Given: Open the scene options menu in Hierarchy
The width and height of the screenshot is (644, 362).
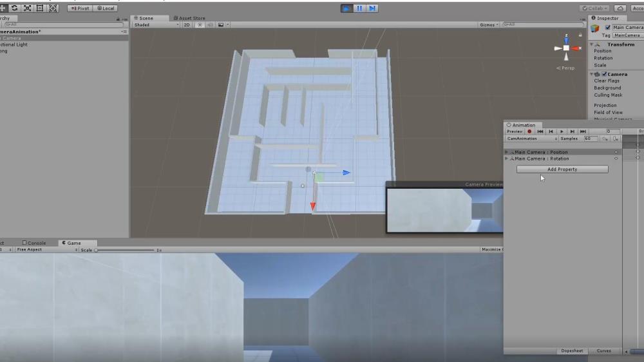Looking at the screenshot, I should pos(124,32).
